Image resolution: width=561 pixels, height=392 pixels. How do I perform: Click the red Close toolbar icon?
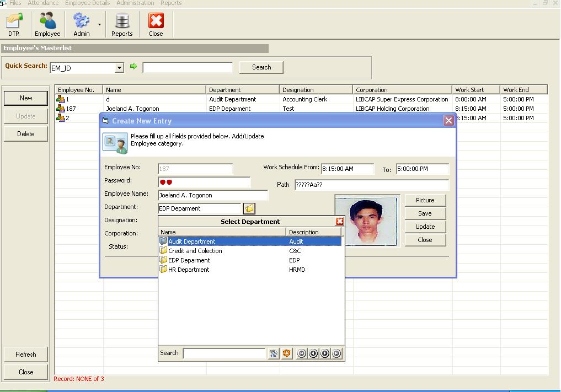tap(156, 25)
